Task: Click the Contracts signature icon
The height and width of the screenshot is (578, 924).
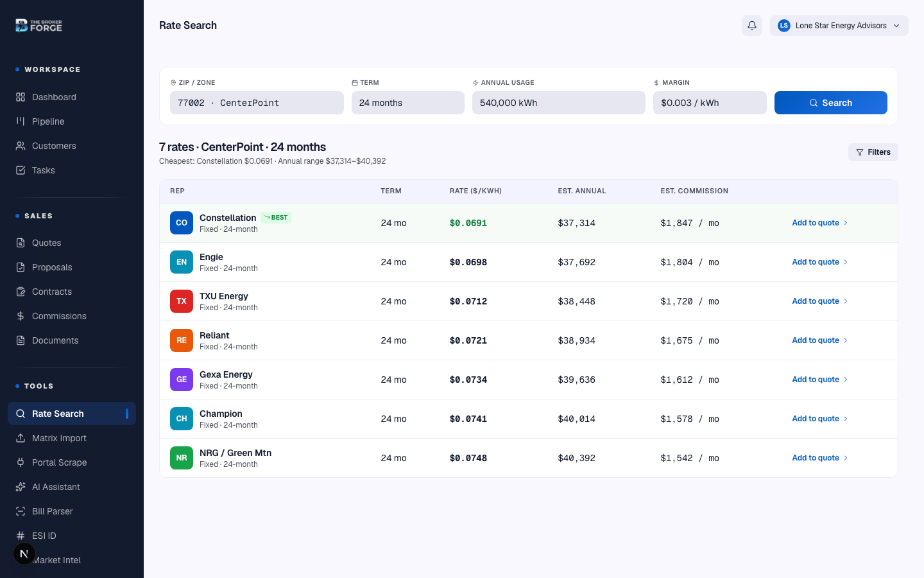Action: pos(21,292)
